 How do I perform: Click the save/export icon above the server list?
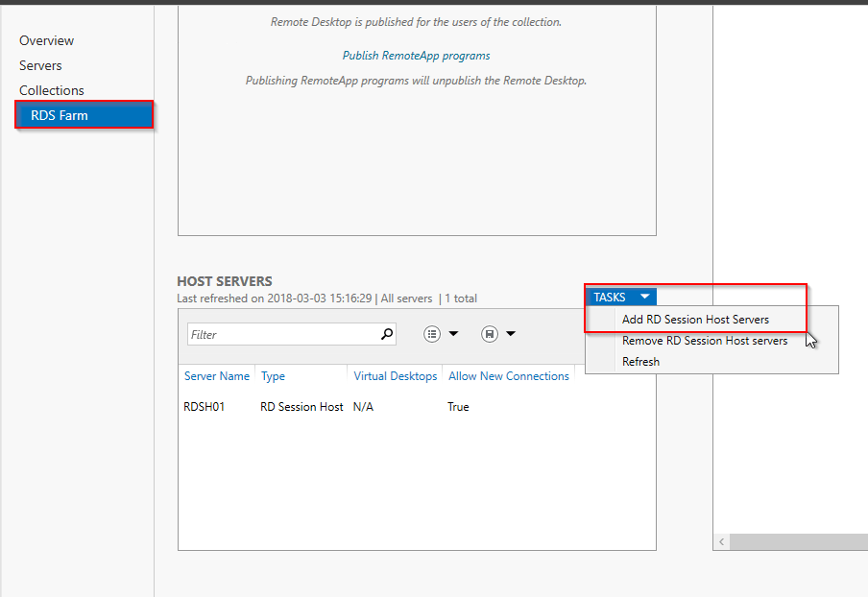pos(493,333)
